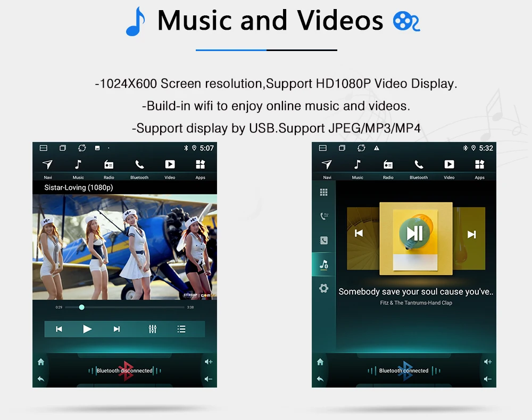The height and width of the screenshot is (420, 532).
Task: Increase volume on right screen
Action: [487, 362]
